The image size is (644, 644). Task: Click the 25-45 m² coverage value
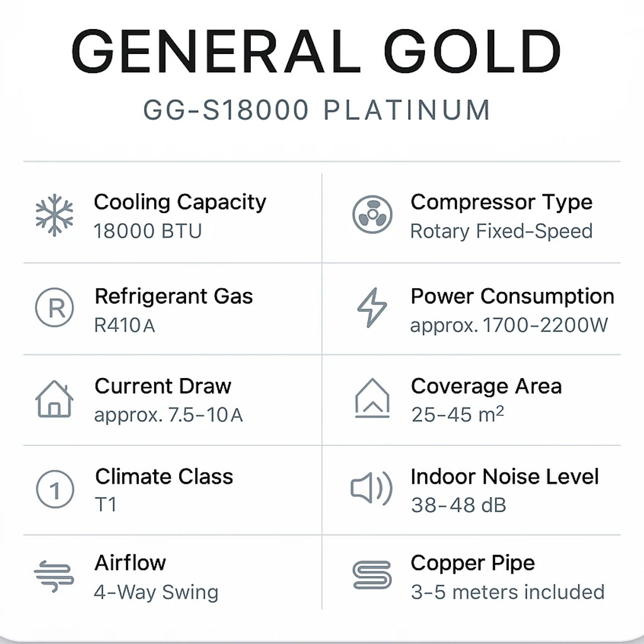pos(457,415)
